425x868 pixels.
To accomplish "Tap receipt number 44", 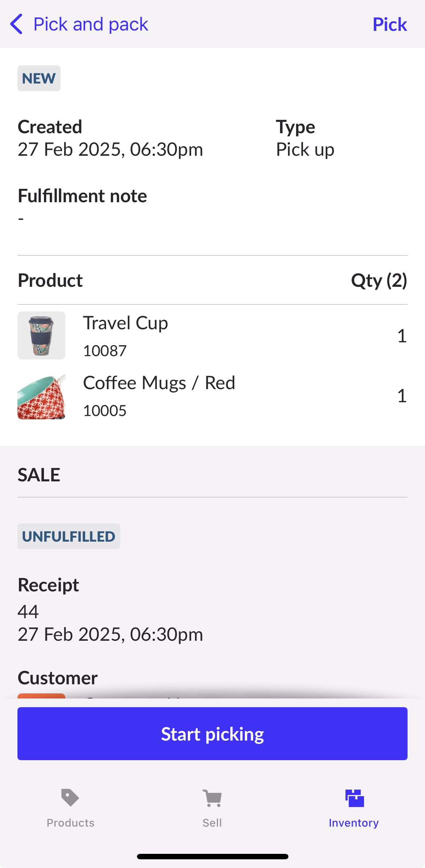I will tap(28, 612).
